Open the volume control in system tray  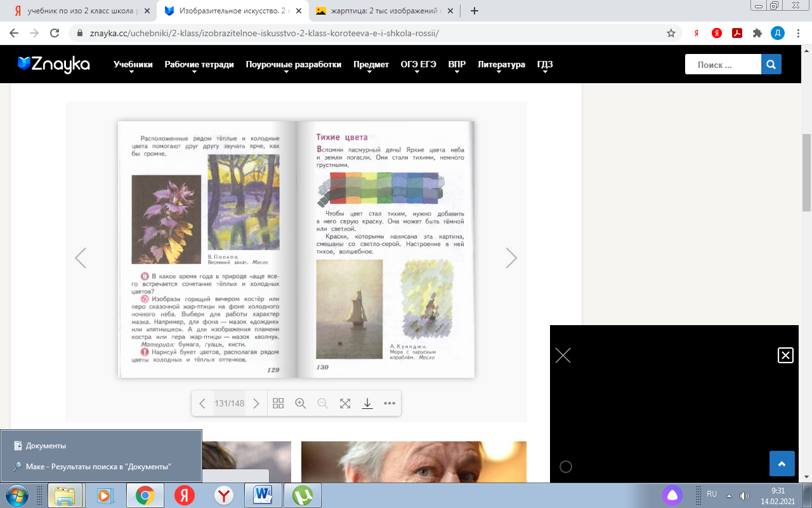click(x=745, y=495)
